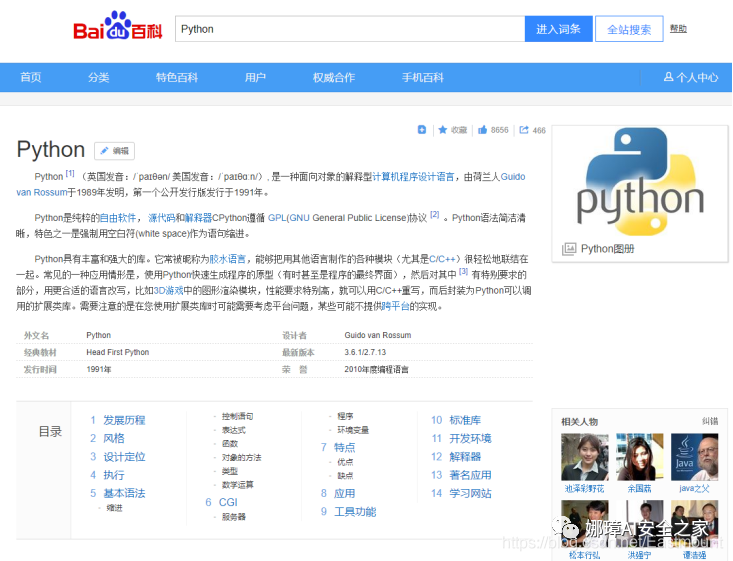Click the blue plus add icon
733x561 pixels.
[x=422, y=129]
